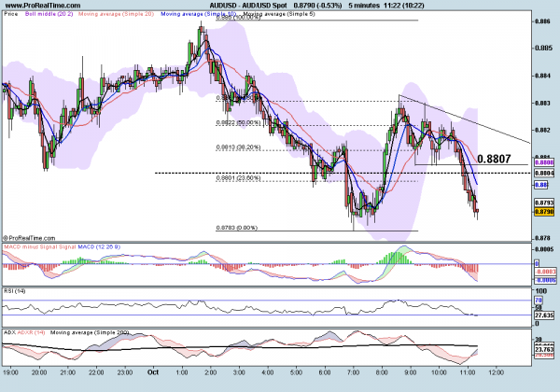Click the -0.0006 MACD value tag
560x392 pixels.
point(545,280)
